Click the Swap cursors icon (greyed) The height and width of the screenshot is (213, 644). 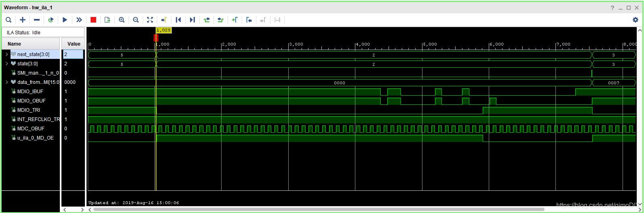click(x=277, y=20)
